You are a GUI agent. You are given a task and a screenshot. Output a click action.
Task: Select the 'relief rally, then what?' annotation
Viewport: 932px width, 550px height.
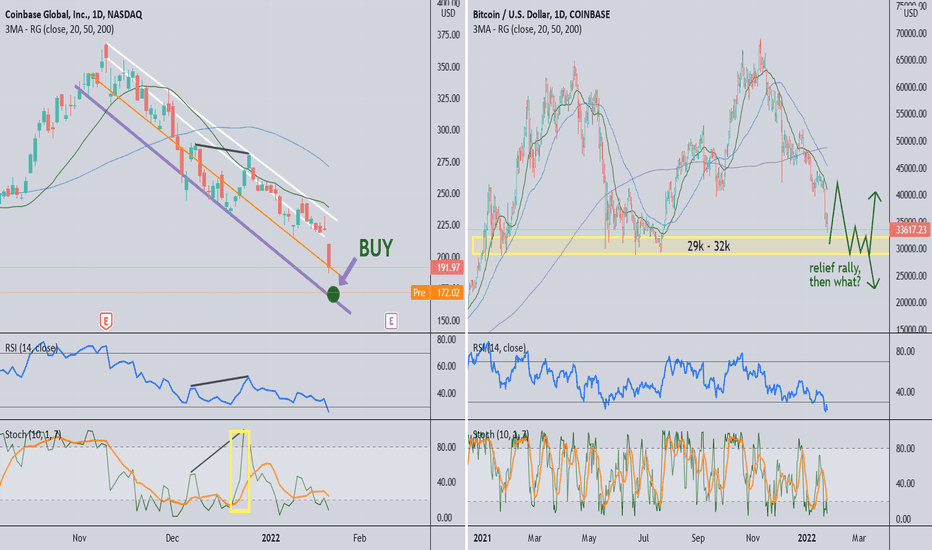tap(835, 275)
